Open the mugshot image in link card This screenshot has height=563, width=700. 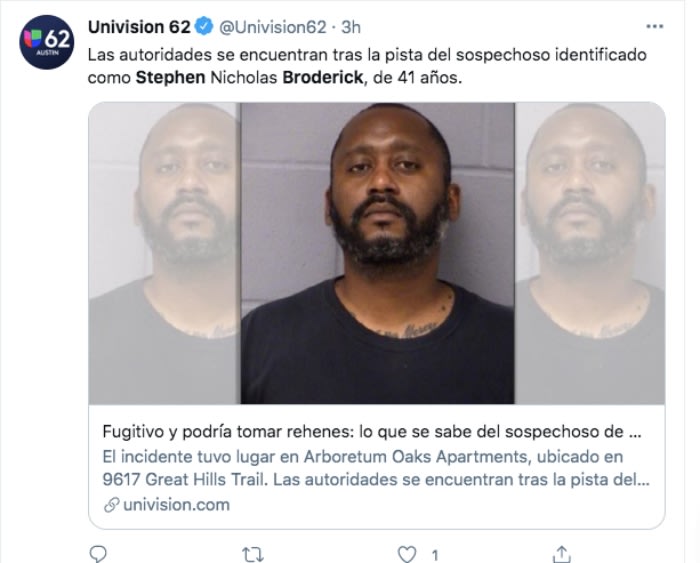click(x=377, y=253)
